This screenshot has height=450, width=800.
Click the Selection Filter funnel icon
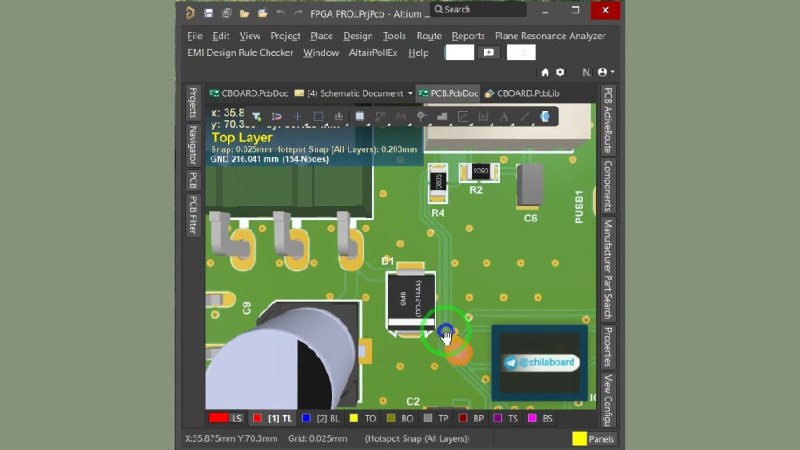click(x=257, y=117)
